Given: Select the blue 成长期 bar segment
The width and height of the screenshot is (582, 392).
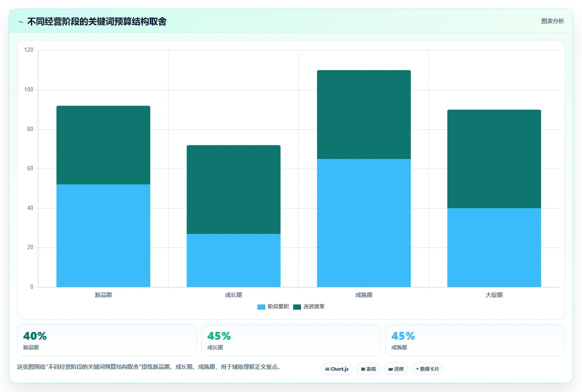Looking at the screenshot, I should coord(233,260).
